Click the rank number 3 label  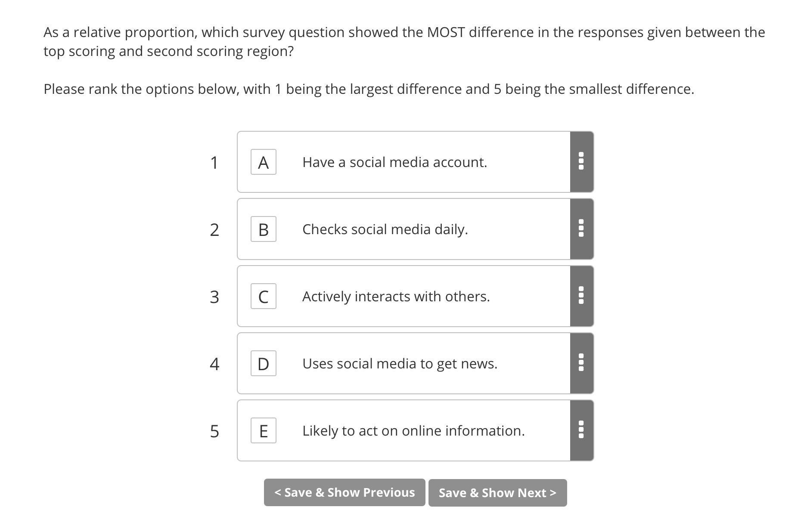point(214,296)
